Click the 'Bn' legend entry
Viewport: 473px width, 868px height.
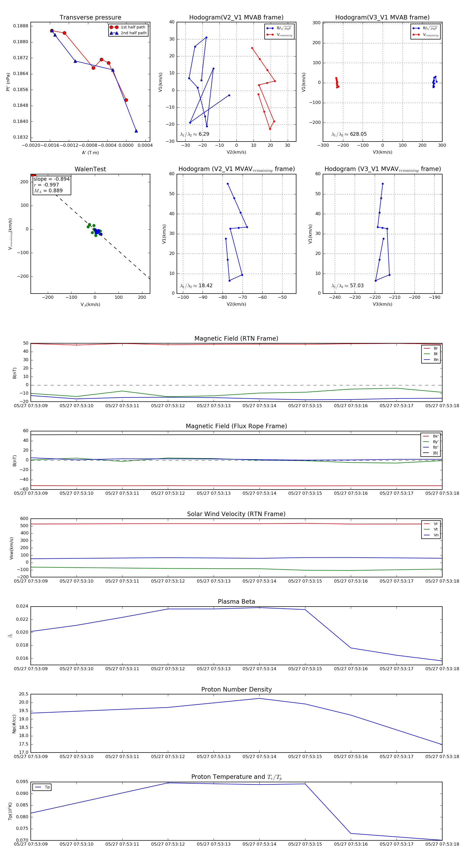(x=431, y=360)
